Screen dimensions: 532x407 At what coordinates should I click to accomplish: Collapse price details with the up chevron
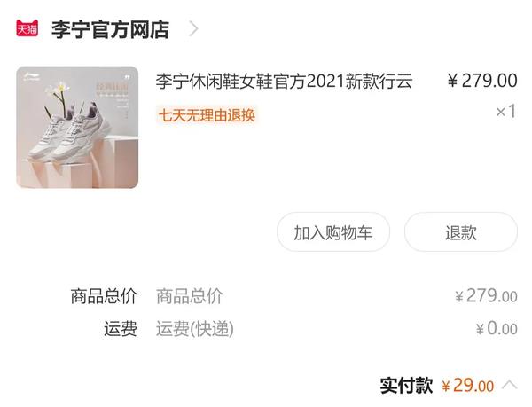[x=510, y=385]
